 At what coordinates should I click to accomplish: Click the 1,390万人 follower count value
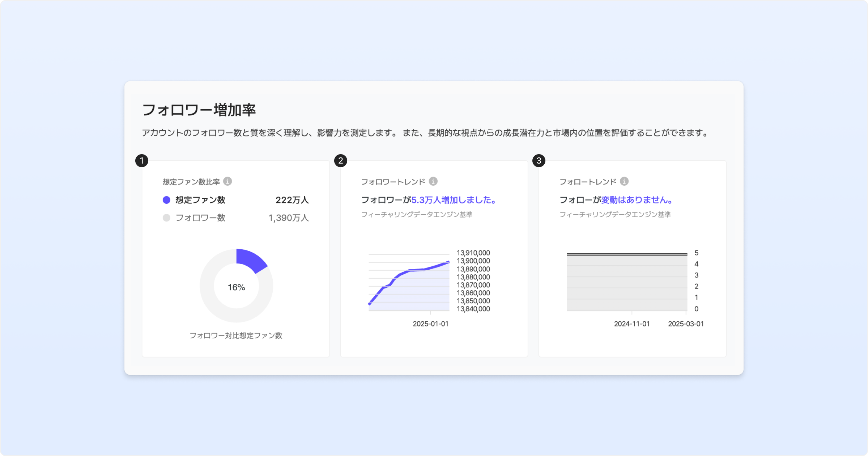point(288,218)
